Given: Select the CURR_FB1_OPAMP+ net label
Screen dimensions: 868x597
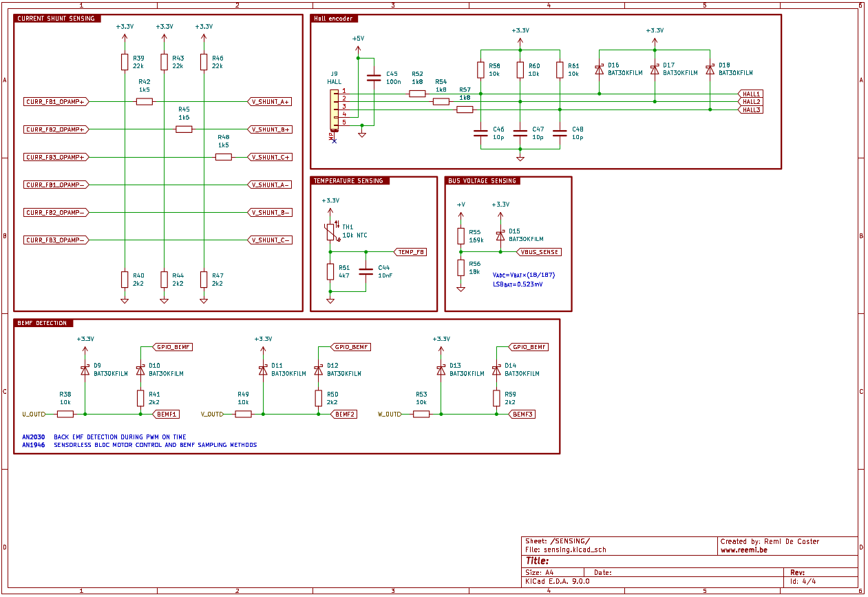Looking at the screenshot, I should tap(57, 102).
